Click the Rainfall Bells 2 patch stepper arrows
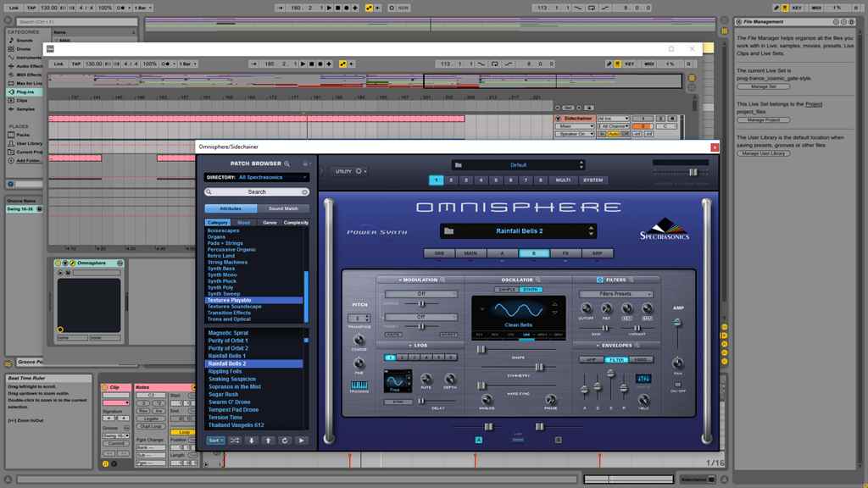The width and height of the screenshot is (868, 488). coord(591,230)
